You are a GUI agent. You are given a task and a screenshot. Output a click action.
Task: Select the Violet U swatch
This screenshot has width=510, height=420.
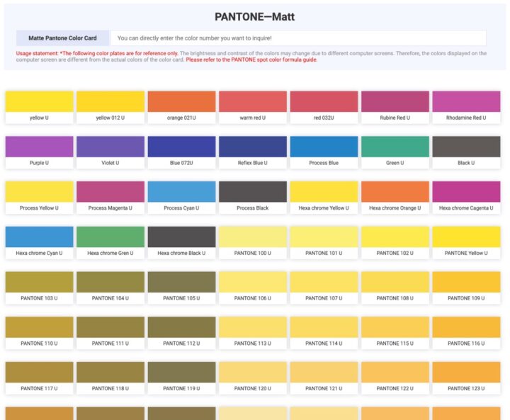click(x=110, y=147)
